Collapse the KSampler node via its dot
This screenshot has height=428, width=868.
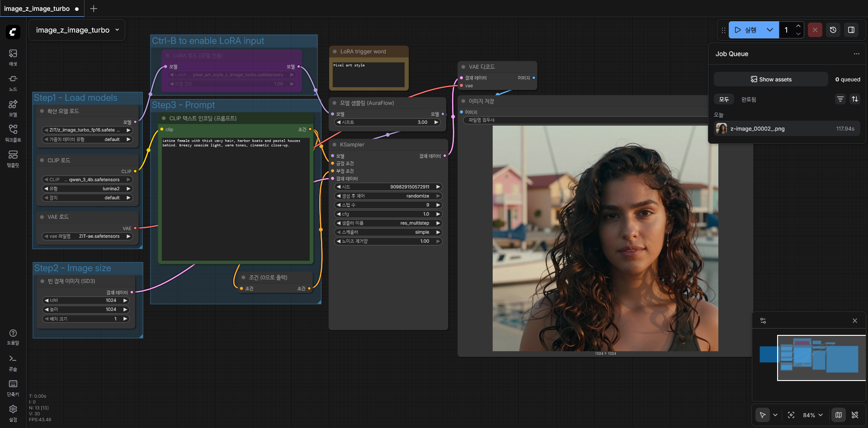(x=335, y=145)
